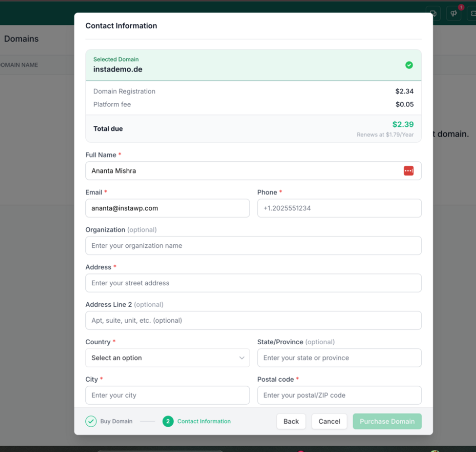
Task: Click the green checkmark beside instademo.de
Action: coord(409,65)
